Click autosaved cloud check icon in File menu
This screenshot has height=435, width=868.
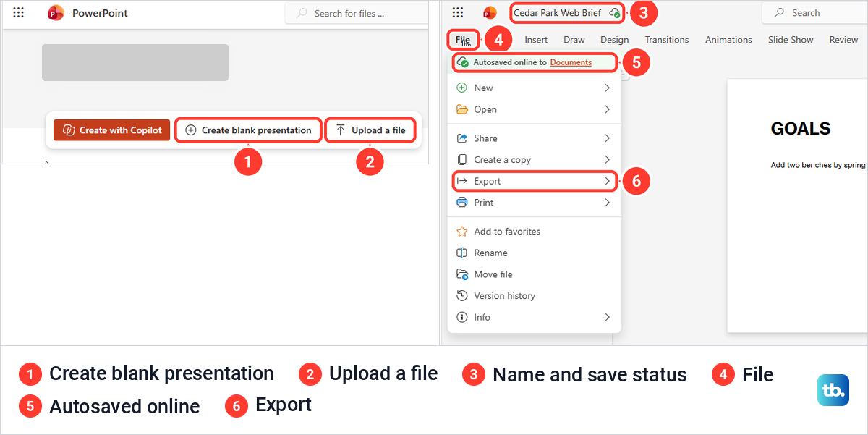coord(463,63)
